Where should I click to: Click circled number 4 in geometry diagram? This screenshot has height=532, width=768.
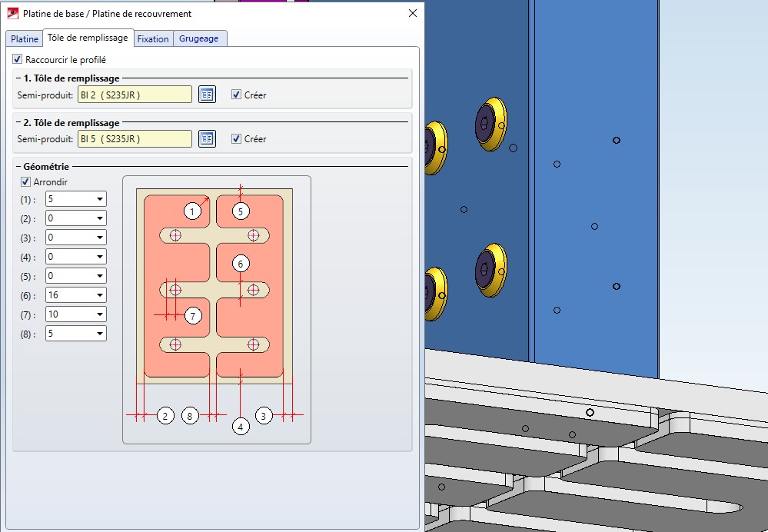(x=241, y=427)
